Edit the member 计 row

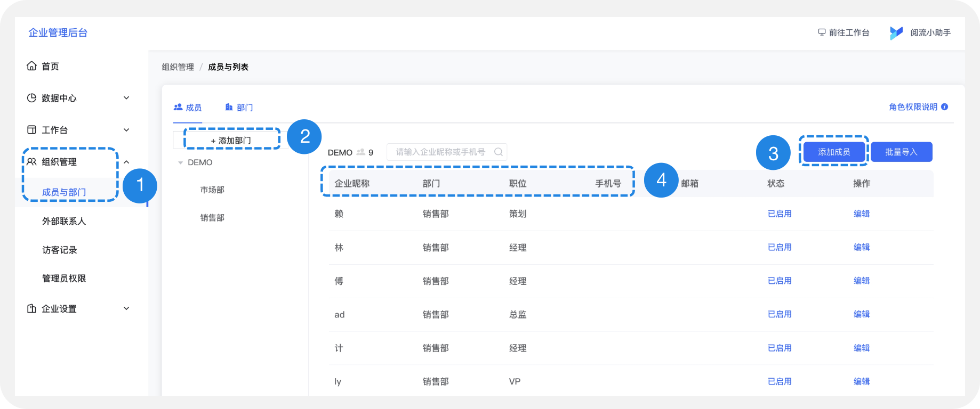point(862,348)
